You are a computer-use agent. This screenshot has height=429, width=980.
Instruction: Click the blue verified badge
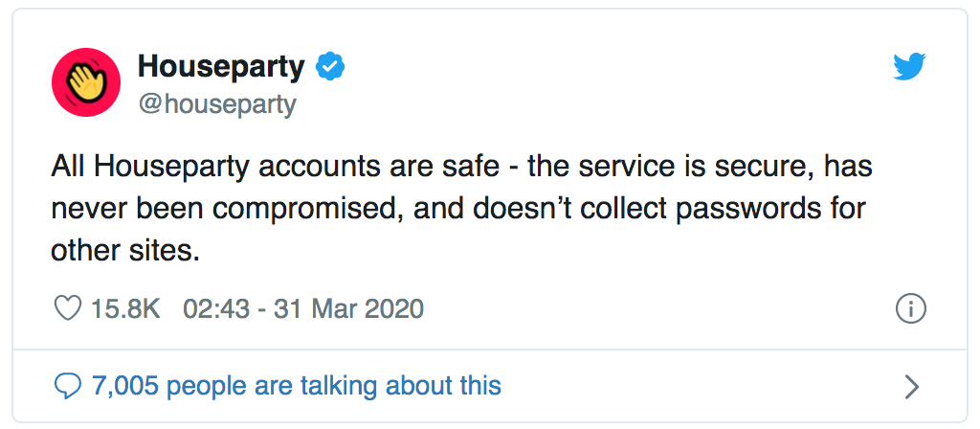click(x=330, y=67)
